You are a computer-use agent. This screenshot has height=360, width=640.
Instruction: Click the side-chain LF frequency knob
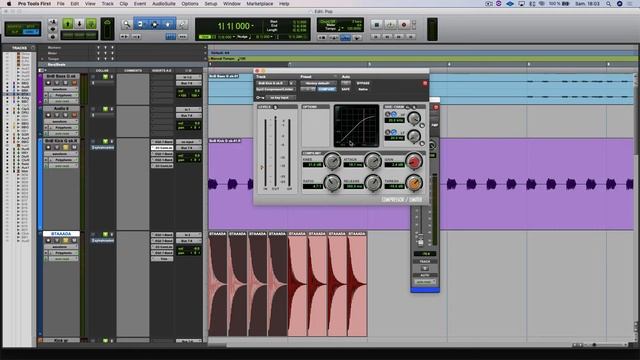click(414, 136)
